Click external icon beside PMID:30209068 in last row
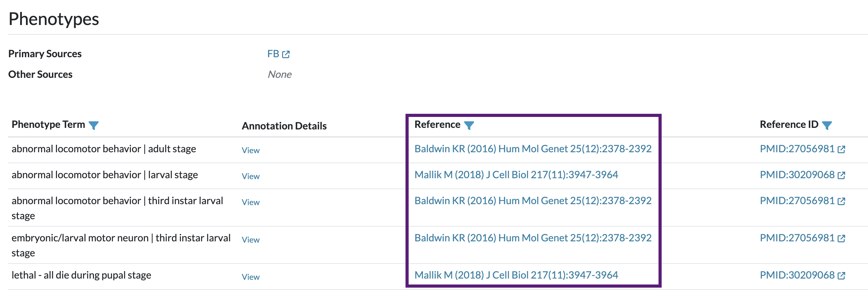Viewport: 868px width, 292px height. 841,275
